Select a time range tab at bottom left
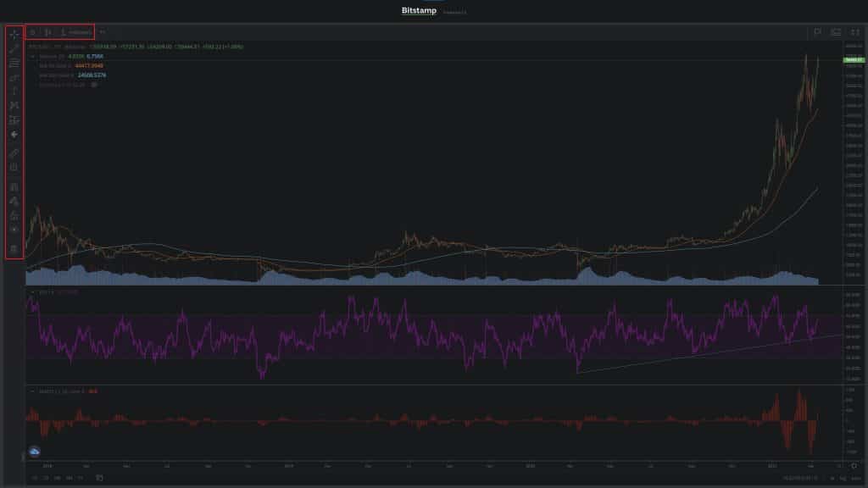 [47, 476]
